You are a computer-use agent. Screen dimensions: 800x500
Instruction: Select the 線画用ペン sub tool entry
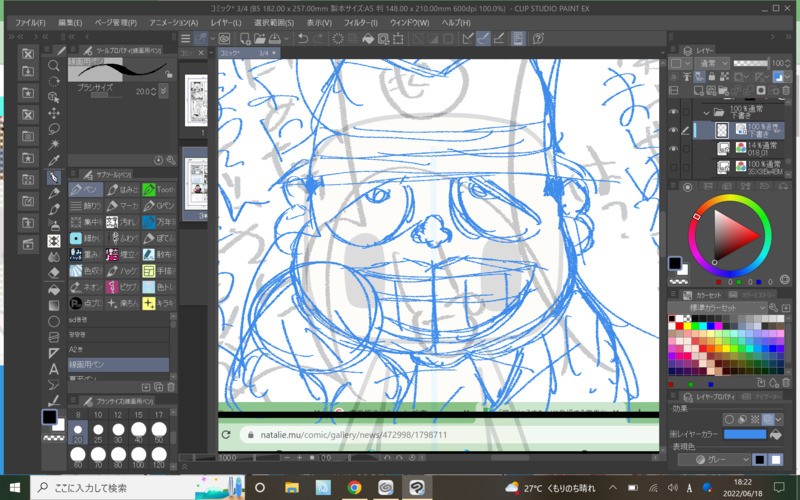118,365
